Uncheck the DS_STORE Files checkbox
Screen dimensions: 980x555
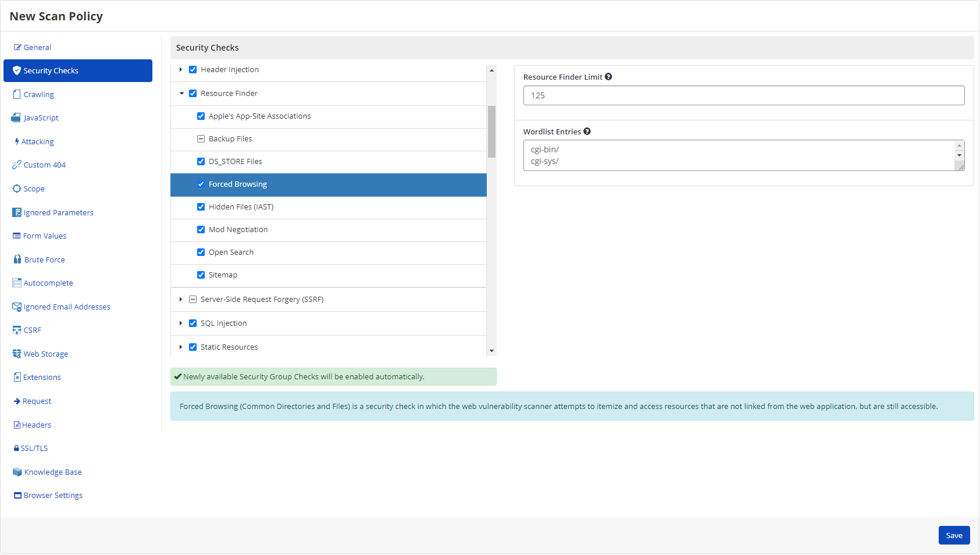click(201, 162)
